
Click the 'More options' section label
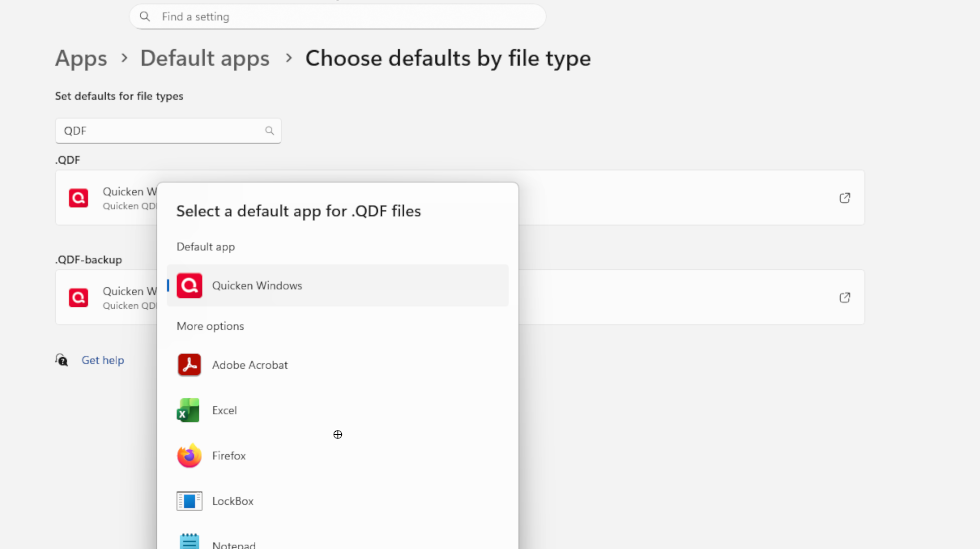coord(211,326)
